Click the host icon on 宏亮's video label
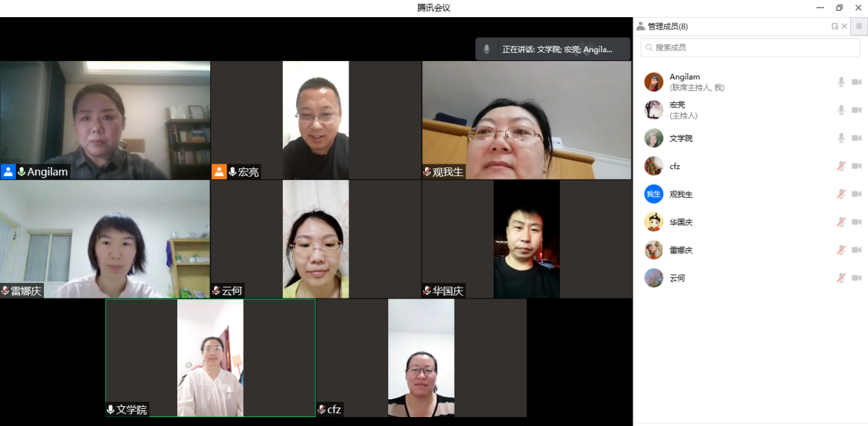Viewport: 868px width, 426px height. point(219,172)
